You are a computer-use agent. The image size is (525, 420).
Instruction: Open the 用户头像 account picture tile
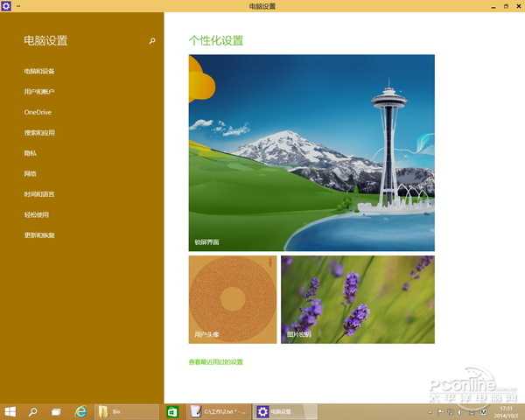[x=233, y=299]
